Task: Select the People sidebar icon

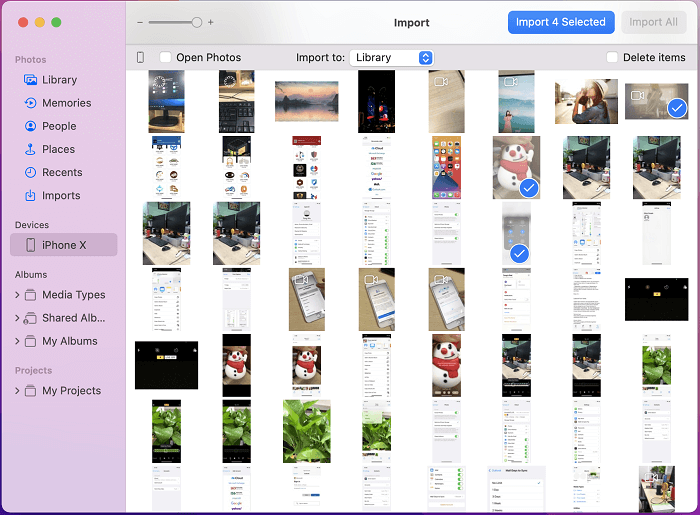Action: pos(31,126)
